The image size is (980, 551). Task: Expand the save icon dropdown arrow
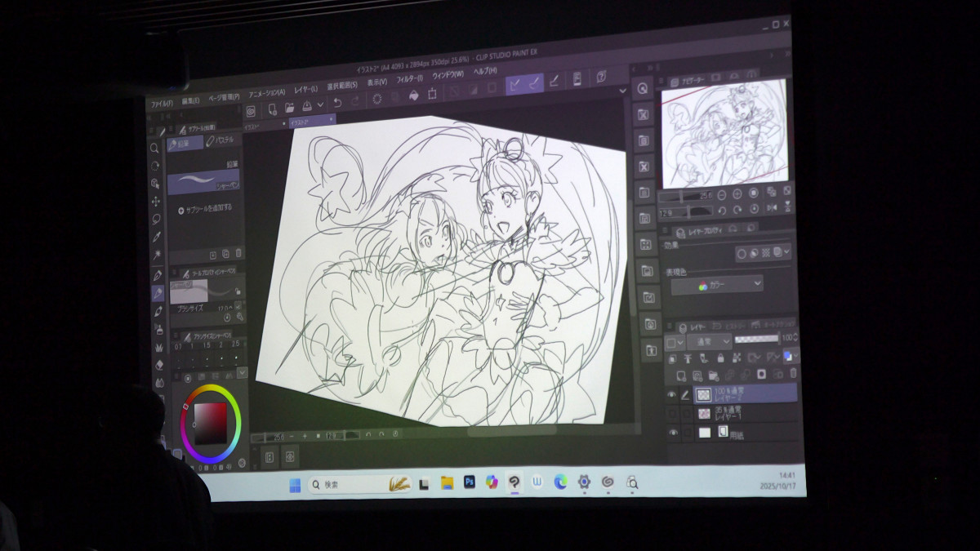(320, 105)
